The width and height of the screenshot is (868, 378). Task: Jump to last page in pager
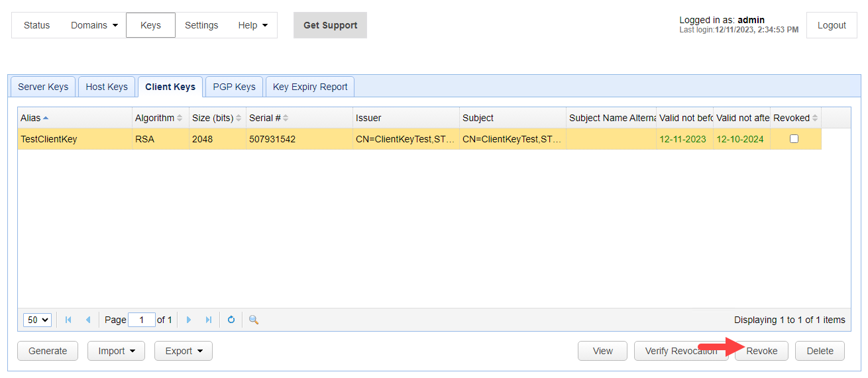[209, 320]
